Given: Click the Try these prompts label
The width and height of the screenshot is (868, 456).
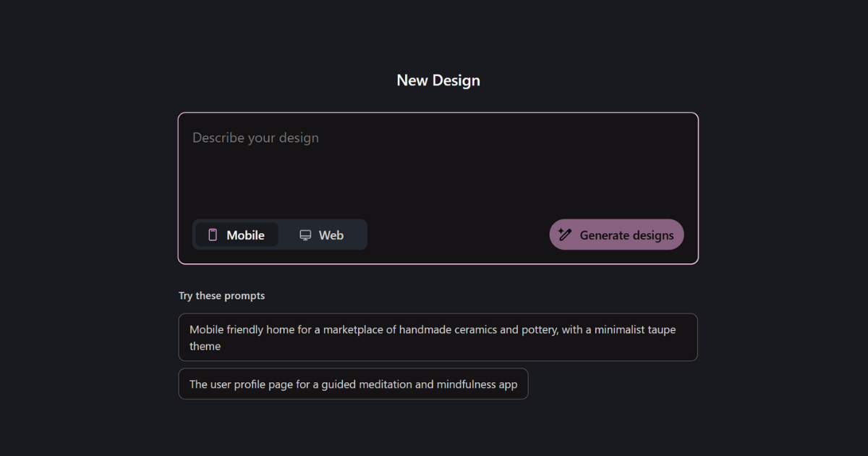Looking at the screenshot, I should point(221,296).
